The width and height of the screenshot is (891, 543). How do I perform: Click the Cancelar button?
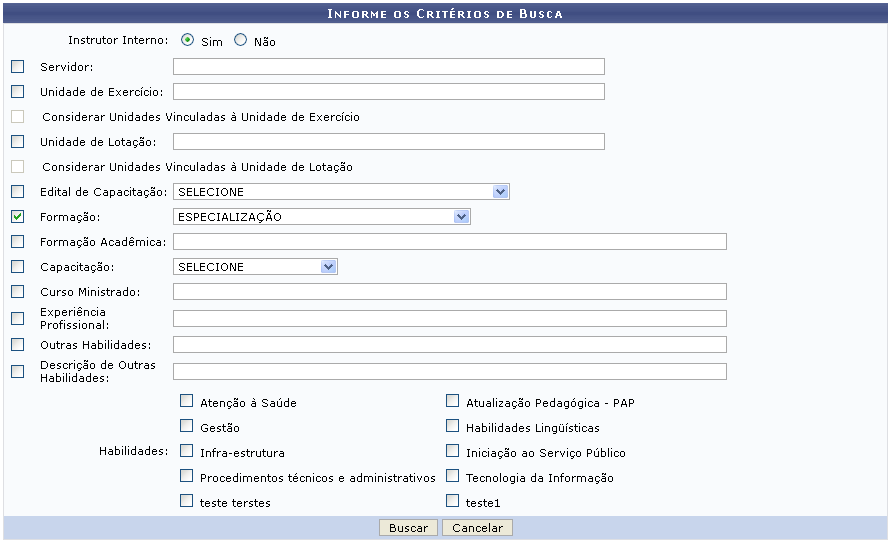click(x=477, y=527)
